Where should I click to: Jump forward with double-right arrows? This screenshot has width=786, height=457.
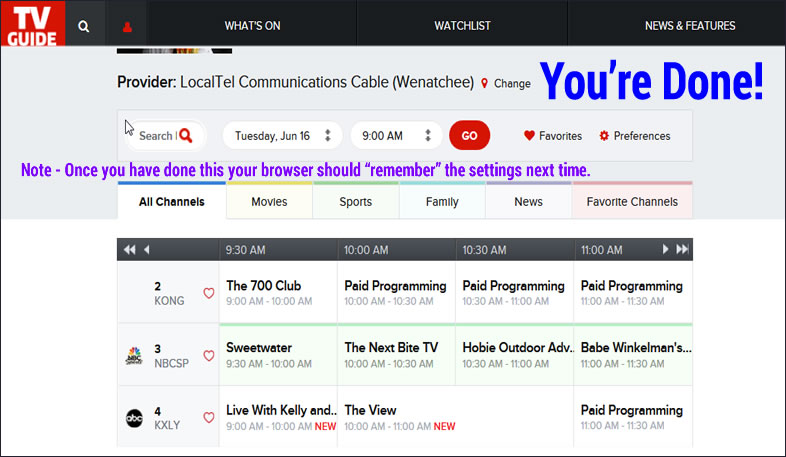tap(682, 249)
